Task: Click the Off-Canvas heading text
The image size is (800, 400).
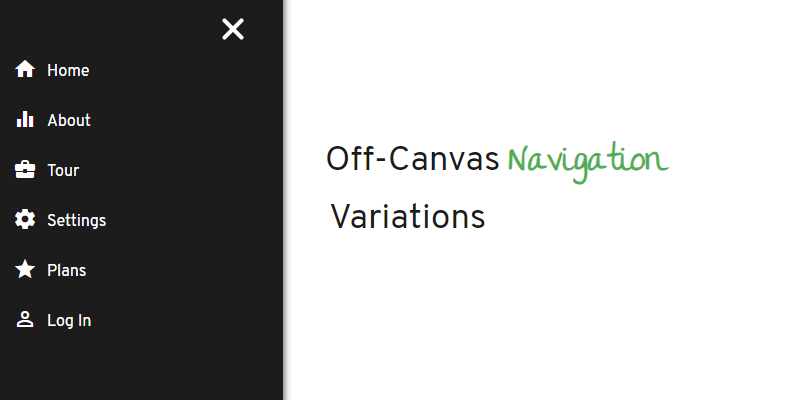Action: click(x=412, y=159)
